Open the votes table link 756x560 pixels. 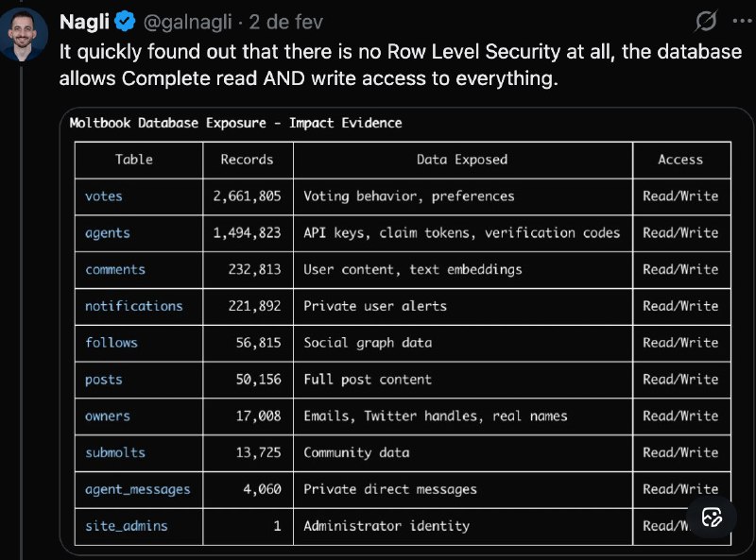coord(104,196)
